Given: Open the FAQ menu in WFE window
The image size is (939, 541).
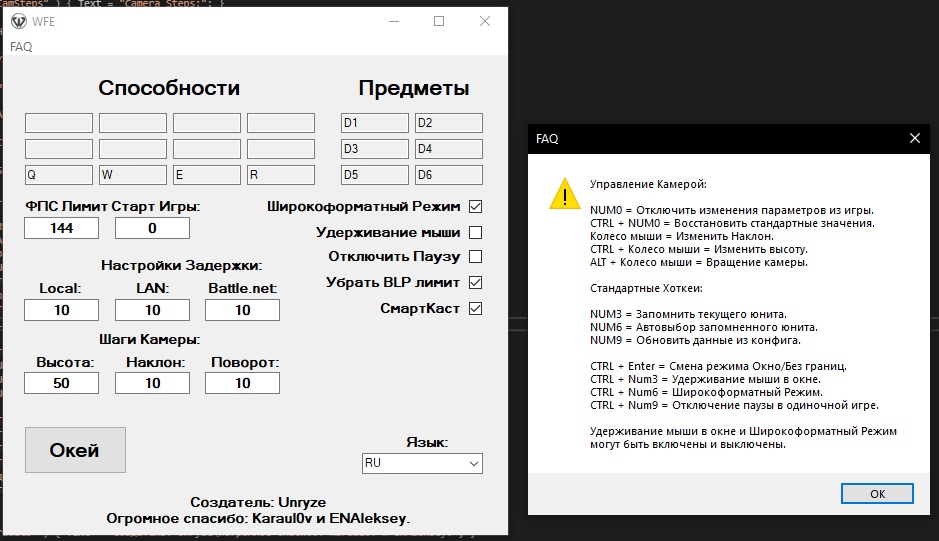Looking at the screenshot, I should 21,47.
